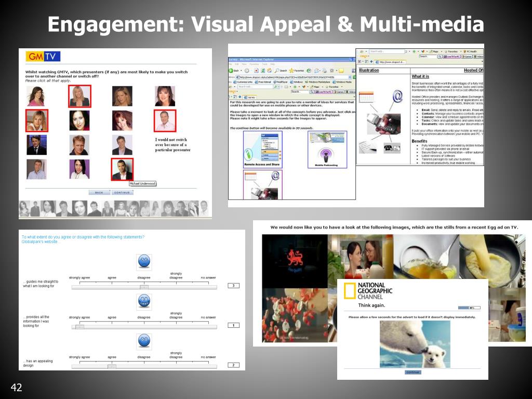
Task: Open the Favorites menu in IE menu bar
Action: [254, 64]
